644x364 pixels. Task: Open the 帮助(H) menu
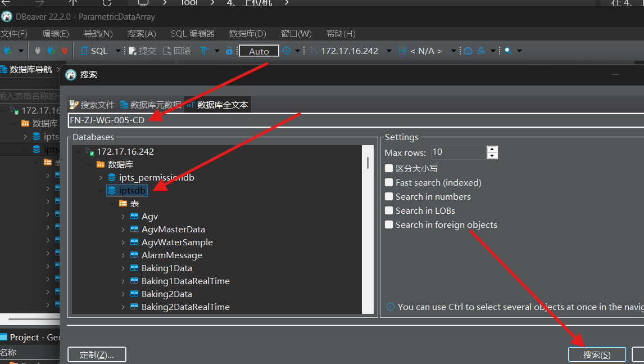pos(341,34)
